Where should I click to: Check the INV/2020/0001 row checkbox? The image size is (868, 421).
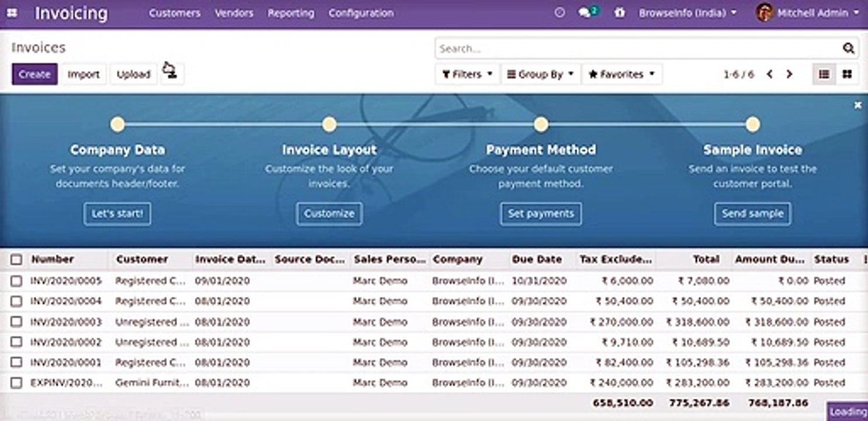point(16,363)
